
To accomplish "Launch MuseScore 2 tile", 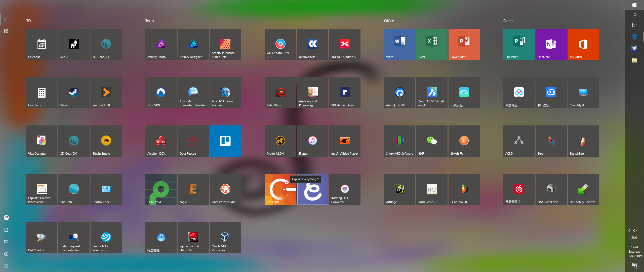I will 432,189.
